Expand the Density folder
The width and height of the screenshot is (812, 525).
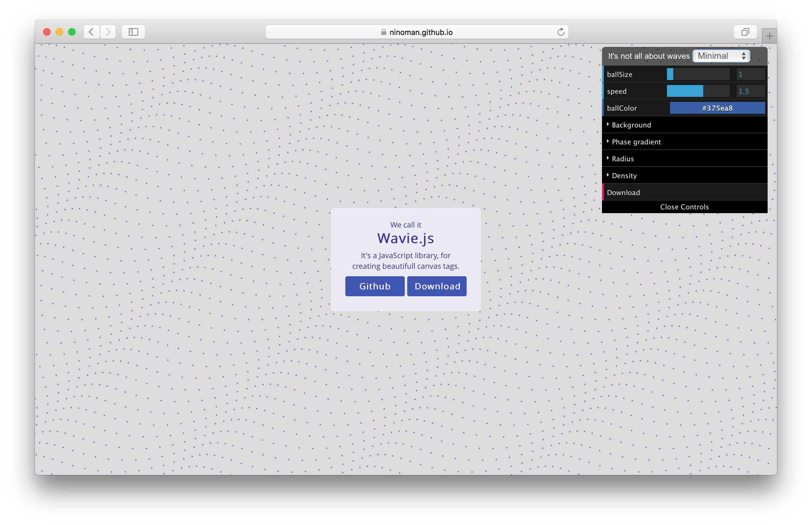point(624,176)
